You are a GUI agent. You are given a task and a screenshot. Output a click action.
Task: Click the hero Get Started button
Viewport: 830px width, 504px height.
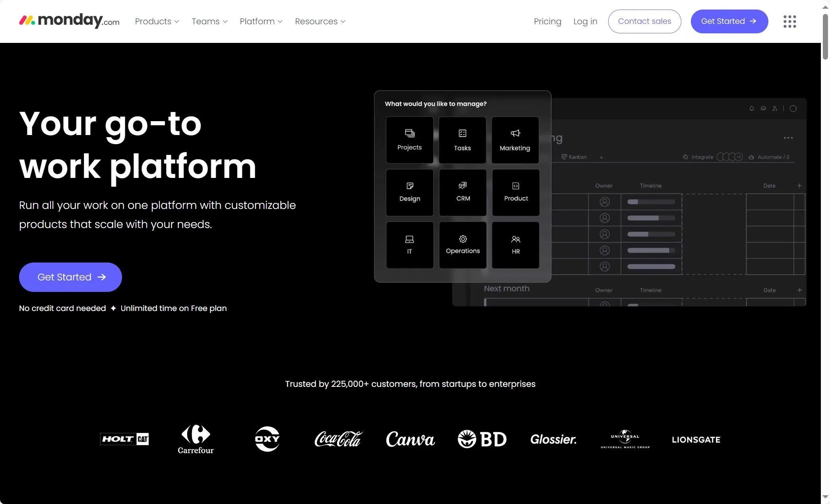tap(70, 277)
